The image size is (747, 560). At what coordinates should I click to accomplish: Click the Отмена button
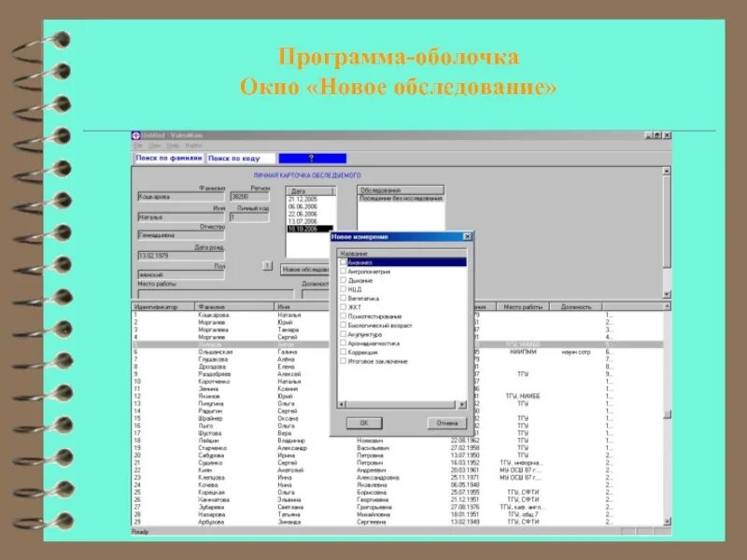pos(447,423)
